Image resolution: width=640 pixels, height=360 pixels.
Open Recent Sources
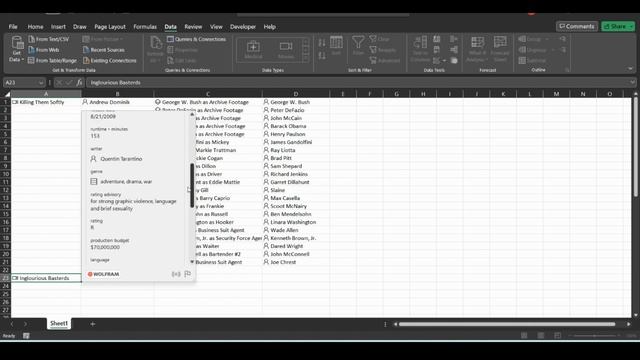click(x=104, y=50)
